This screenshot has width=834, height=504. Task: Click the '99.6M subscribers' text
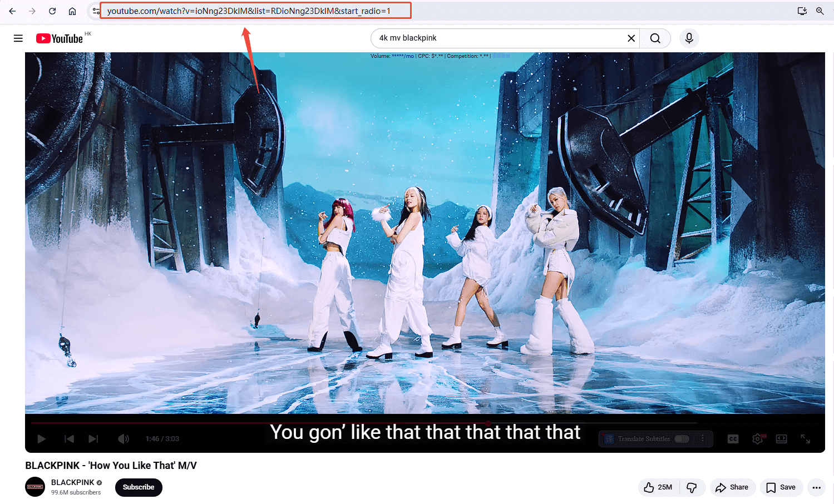click(x=76, y=492)
